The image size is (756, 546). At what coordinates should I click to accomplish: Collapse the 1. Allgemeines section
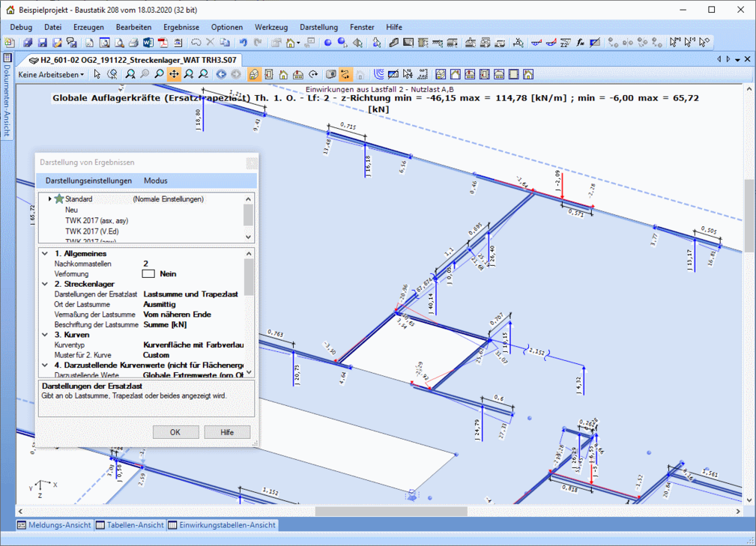pos(45,254)
